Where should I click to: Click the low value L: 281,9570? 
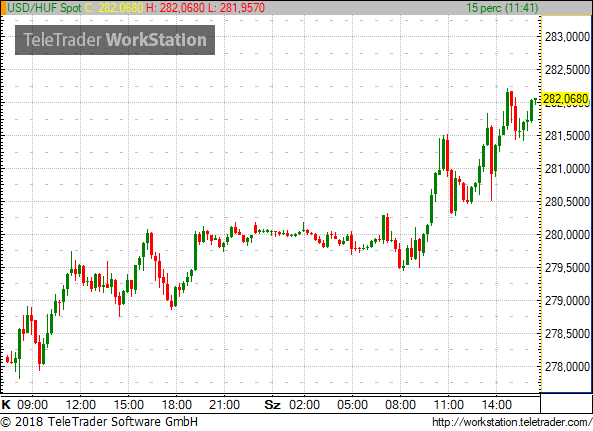[x=236, y=8]
